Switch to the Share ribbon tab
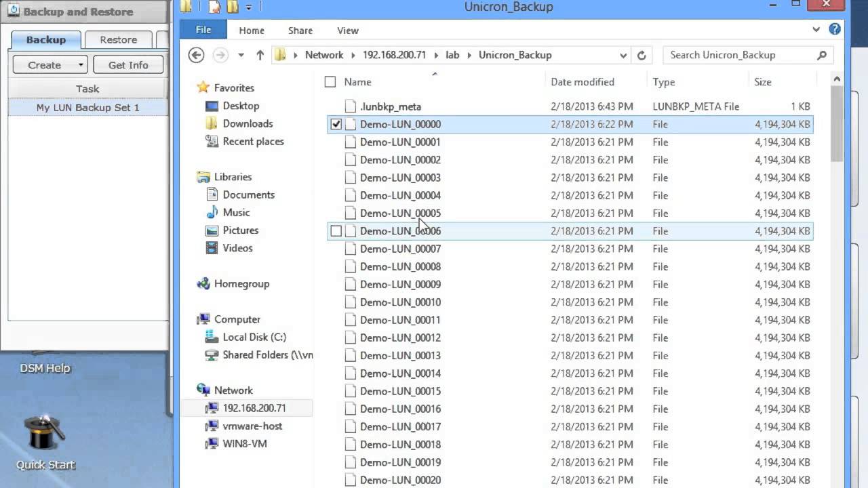 coord(300,30)
